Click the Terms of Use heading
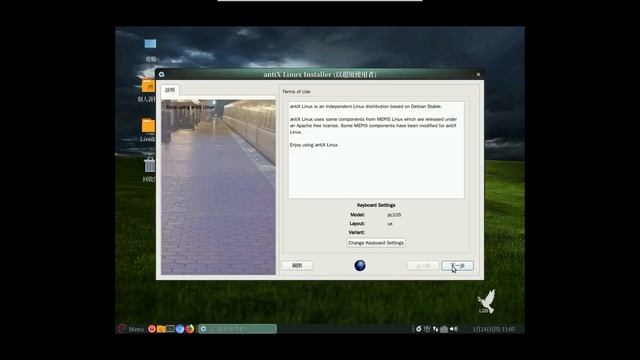The width and height of the screenshot is (640, 360). [296, 91]
